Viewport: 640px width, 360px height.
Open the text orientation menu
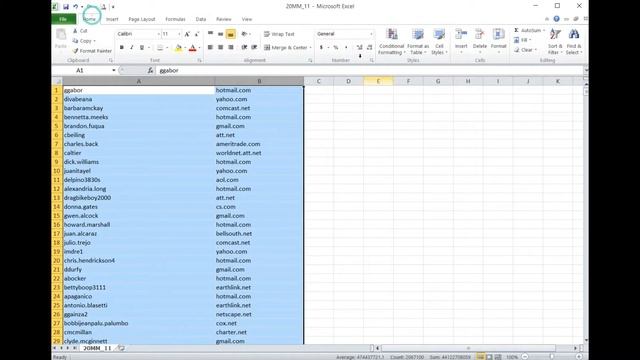[245, 34]
